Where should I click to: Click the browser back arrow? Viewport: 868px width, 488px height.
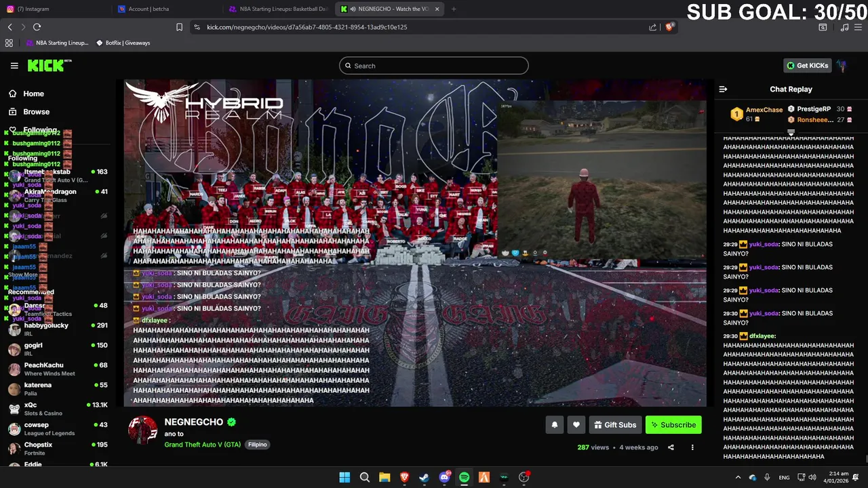tap(9, 27)
